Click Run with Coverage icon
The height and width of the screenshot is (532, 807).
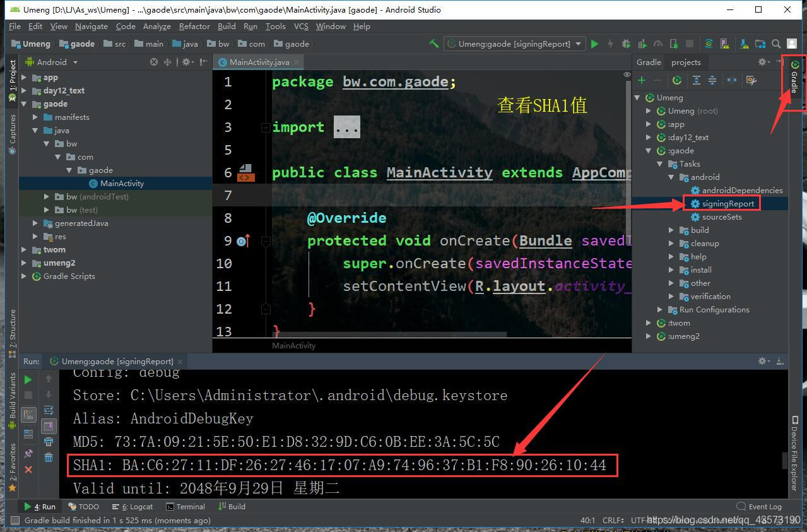pos(642,44)
